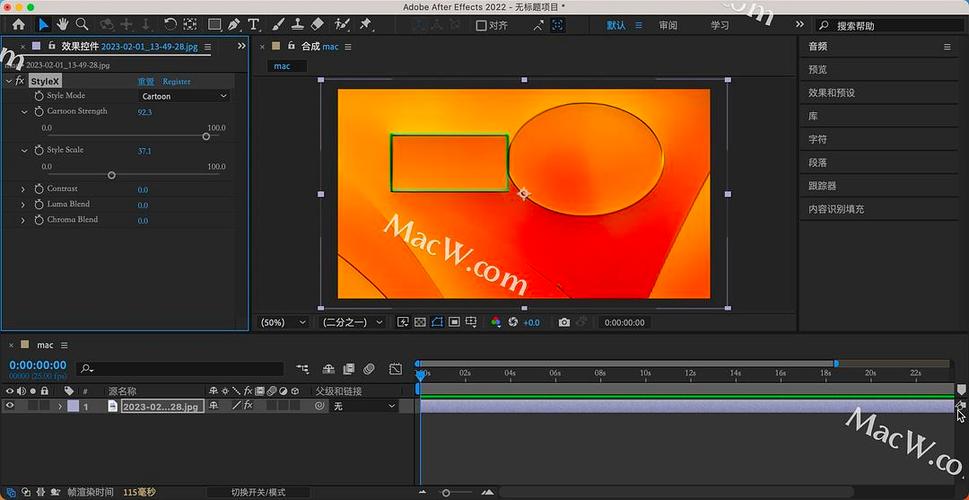The width and height of the screenshot is (969, 500).
Task: Select the Type text tool
Action: (x=253, y=25)
